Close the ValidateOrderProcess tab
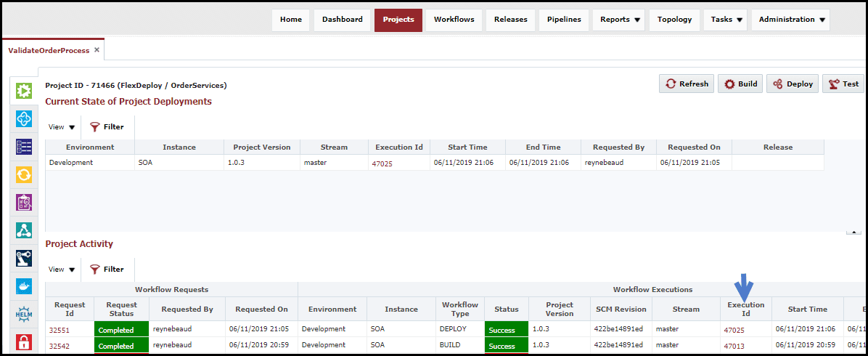Viewport: 868px width, 356px height. [97, 50]
